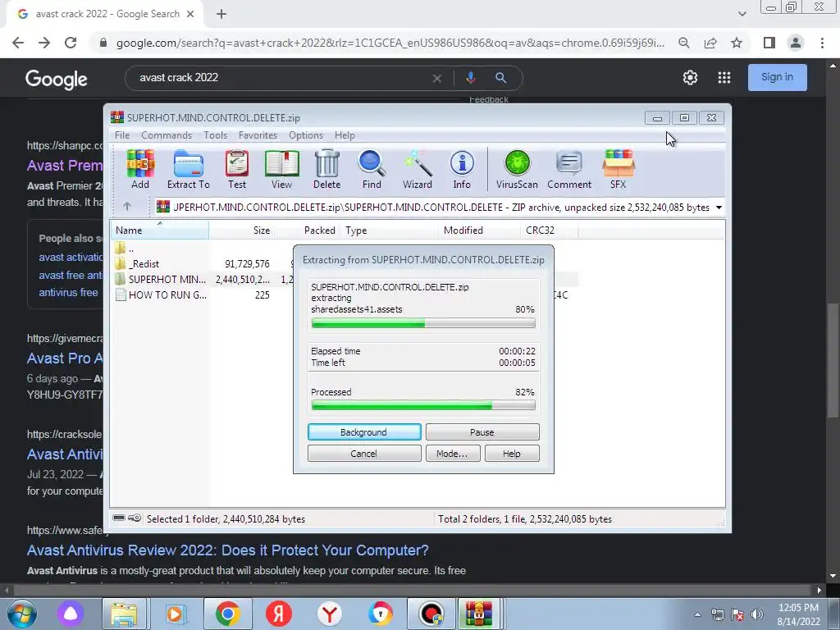This screenshot has width=840, height=630.
Task: Open Chrome's three-dot menu
Action: [x=822, y=43]
